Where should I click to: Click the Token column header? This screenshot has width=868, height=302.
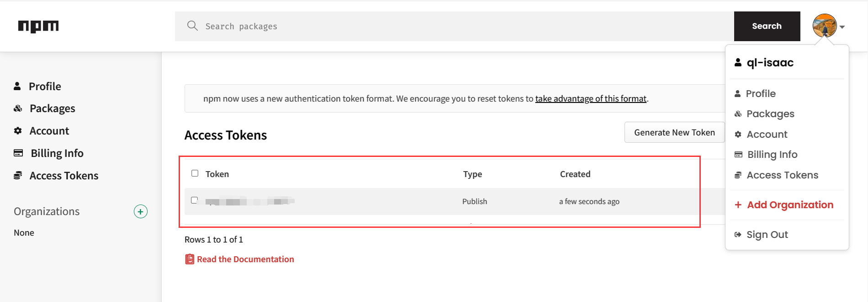click(217, 174)
